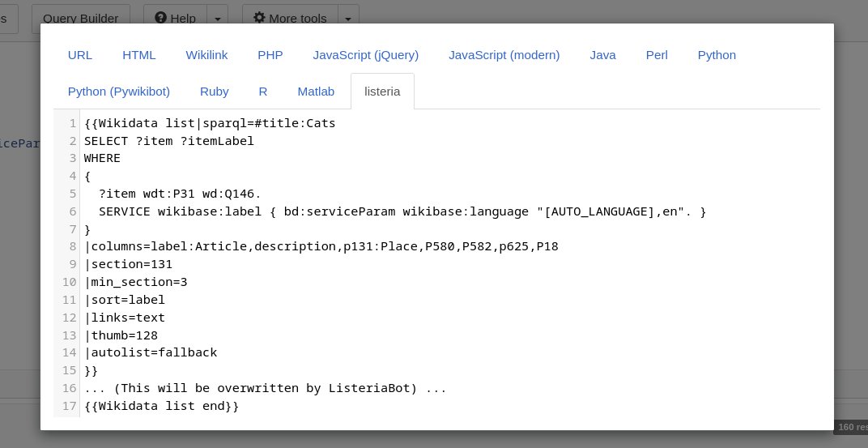Show the JavaScript (jQuery) example

tap(365, 55)
